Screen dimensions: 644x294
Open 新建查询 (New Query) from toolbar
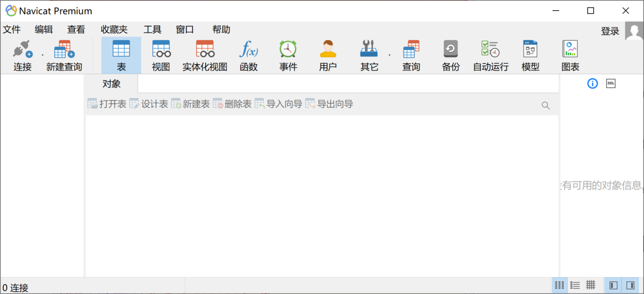pos(64,55)
